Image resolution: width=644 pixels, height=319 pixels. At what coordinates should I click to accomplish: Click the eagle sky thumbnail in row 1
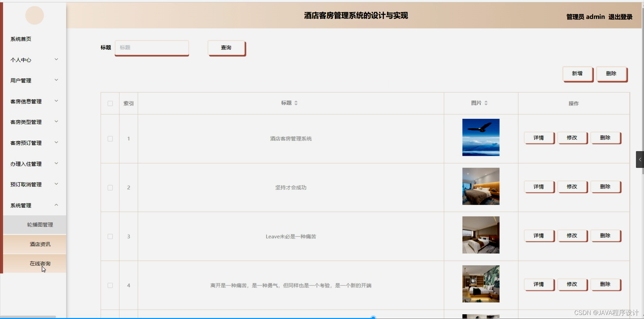(x=481, y=137)
